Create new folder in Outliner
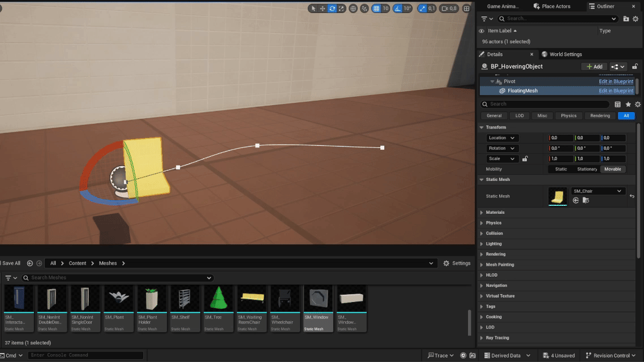 click(x=626, y=19)
